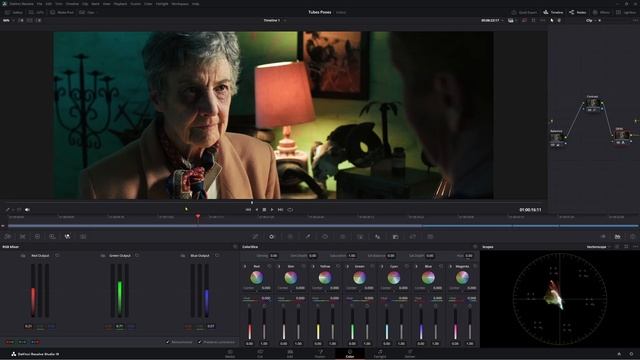640x360 pixels.
Task: Open the Blur palette
Action: click(x=378, y=236)
